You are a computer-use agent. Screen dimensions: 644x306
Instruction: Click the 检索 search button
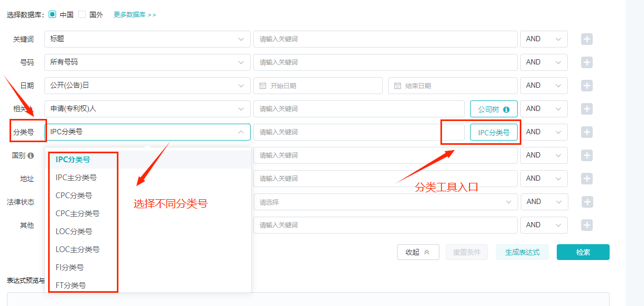coord(583,252)
